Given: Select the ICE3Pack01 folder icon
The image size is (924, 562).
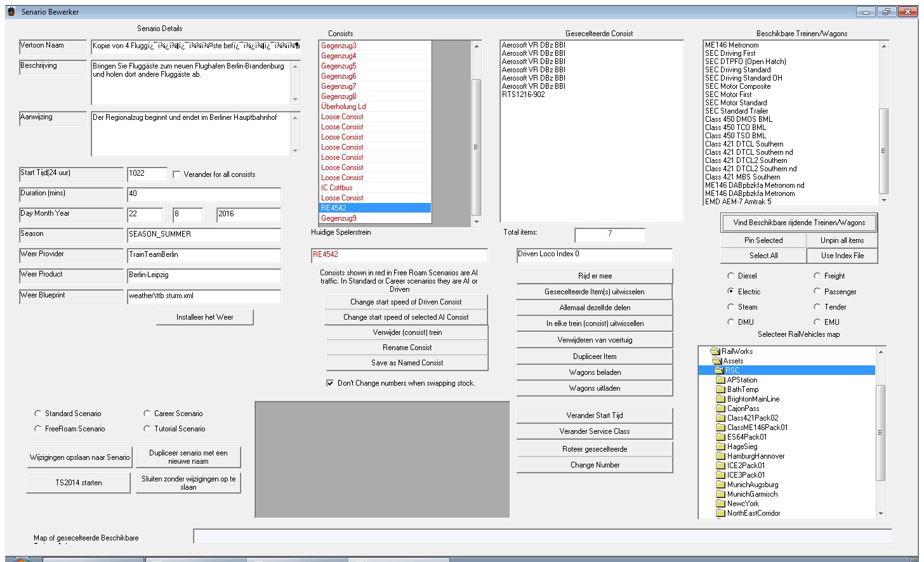Looking at the screenshot, I should (720, 475).
